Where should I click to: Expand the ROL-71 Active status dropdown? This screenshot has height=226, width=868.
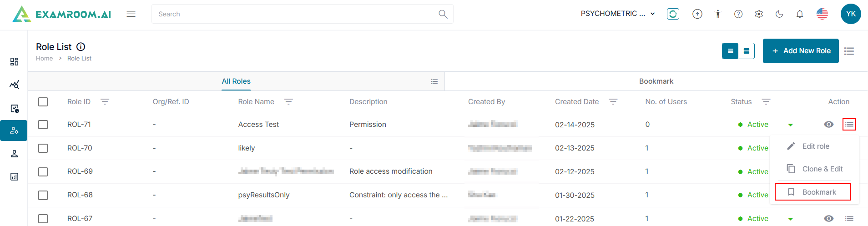(790, 125)
